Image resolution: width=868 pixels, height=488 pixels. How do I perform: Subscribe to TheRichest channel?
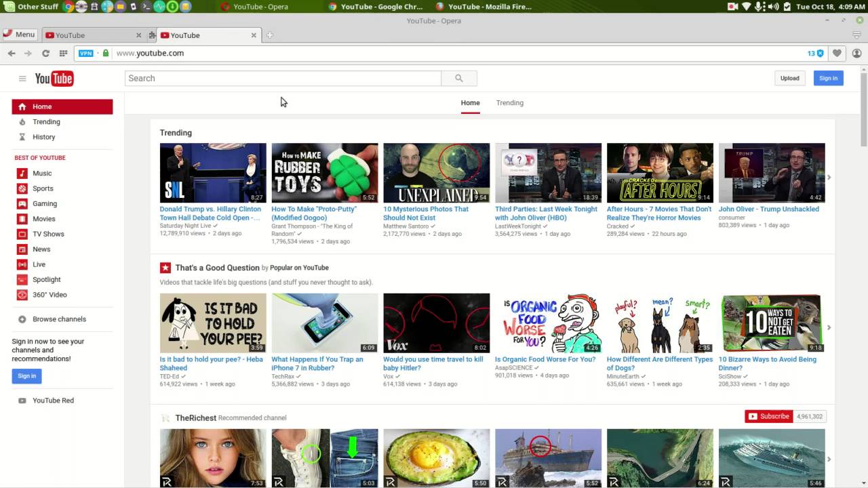(x=769, y=416)
